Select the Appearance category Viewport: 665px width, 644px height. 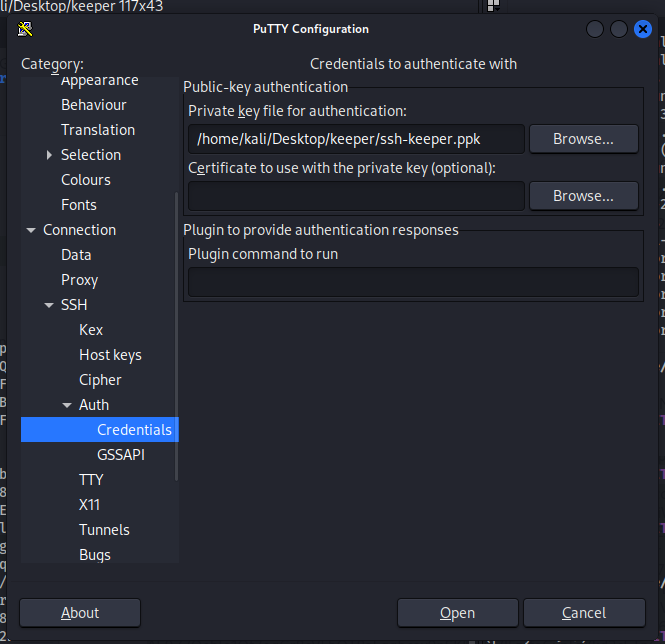100,80
